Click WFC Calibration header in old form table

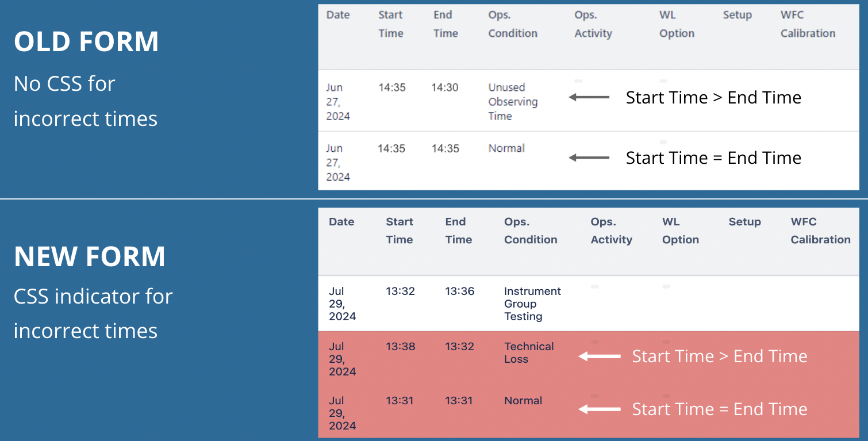tap(808, 24)
